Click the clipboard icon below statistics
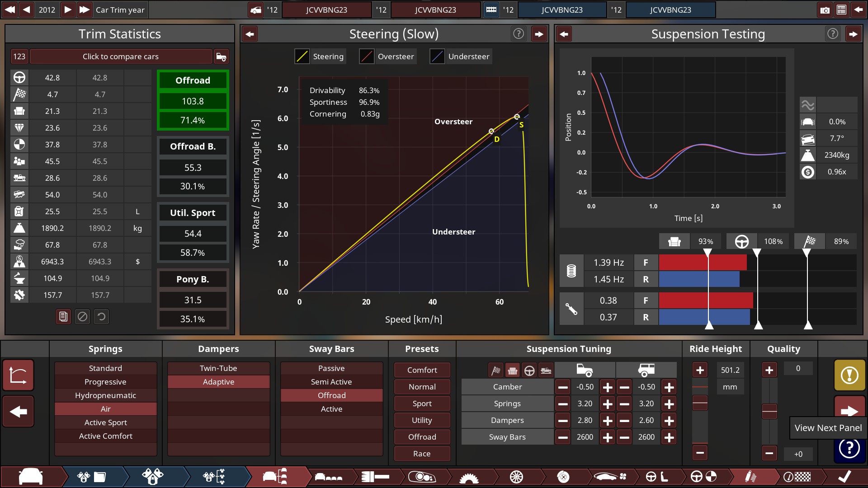 coord(63,317)
